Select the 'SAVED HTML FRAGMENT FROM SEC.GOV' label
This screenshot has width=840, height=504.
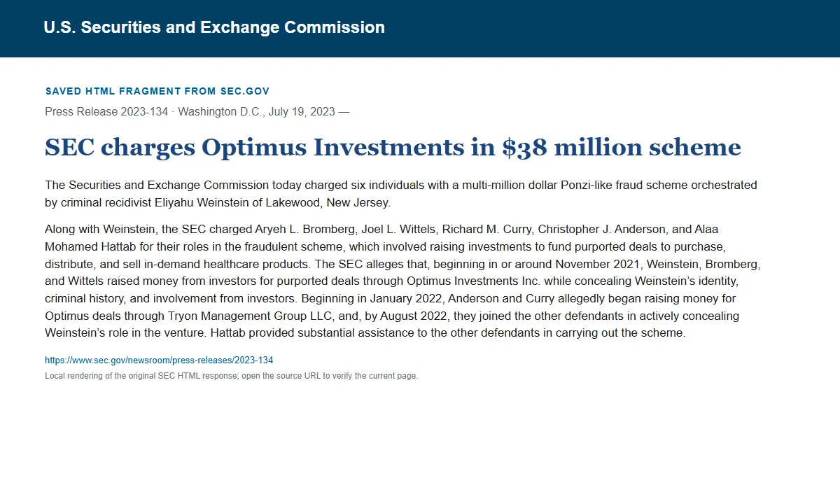(x=157, y=91)
